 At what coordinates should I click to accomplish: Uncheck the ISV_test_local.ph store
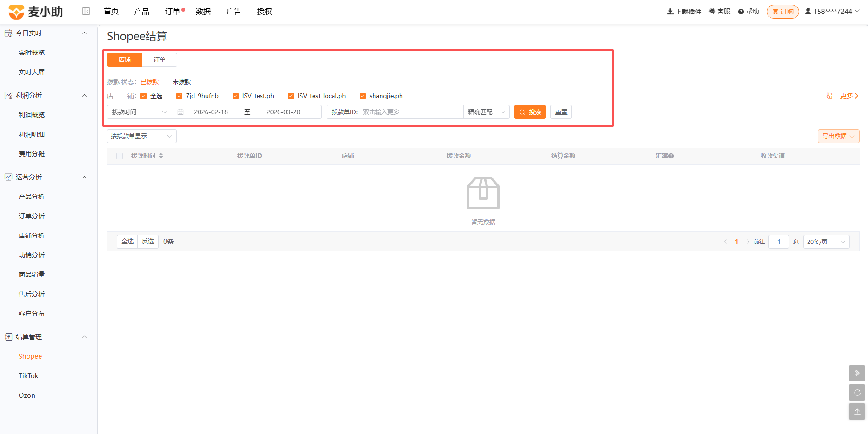(x=291, y=96)
